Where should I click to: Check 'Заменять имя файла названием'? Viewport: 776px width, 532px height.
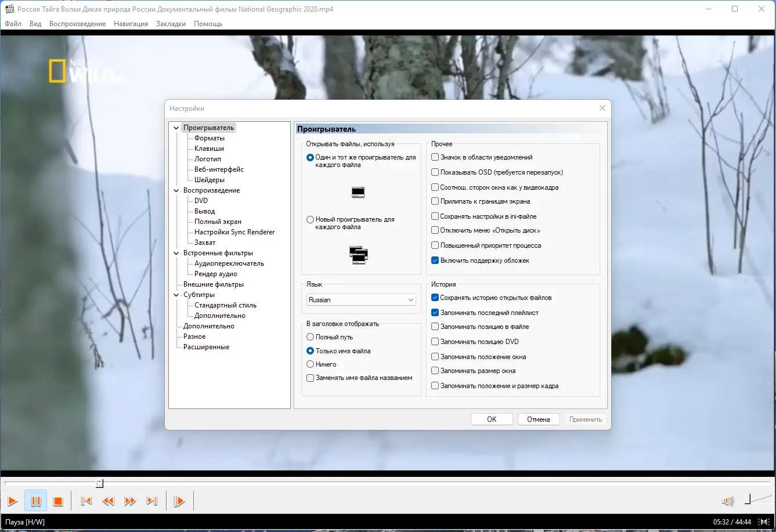(311, 378)
